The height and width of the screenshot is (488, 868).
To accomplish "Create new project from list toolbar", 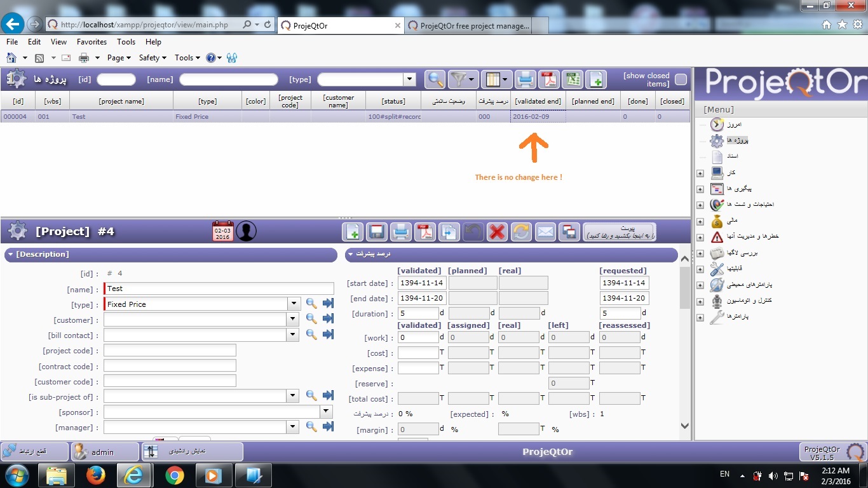I will point(595,79).
